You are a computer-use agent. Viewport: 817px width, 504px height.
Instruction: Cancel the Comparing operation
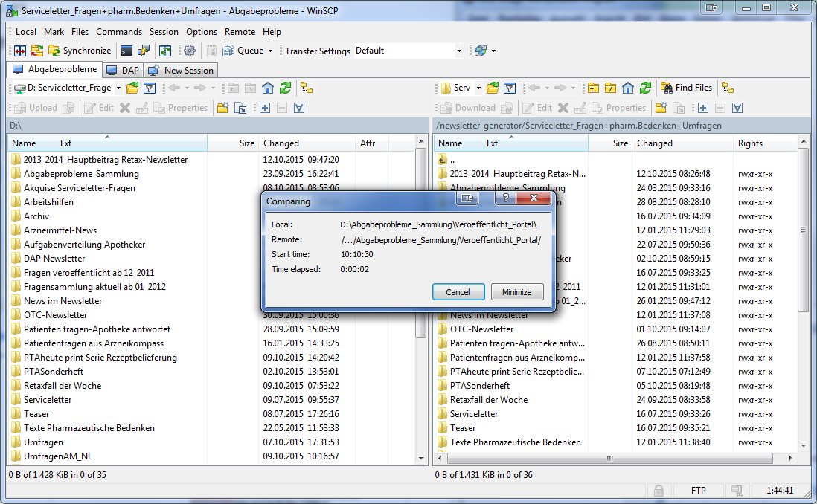458,292
